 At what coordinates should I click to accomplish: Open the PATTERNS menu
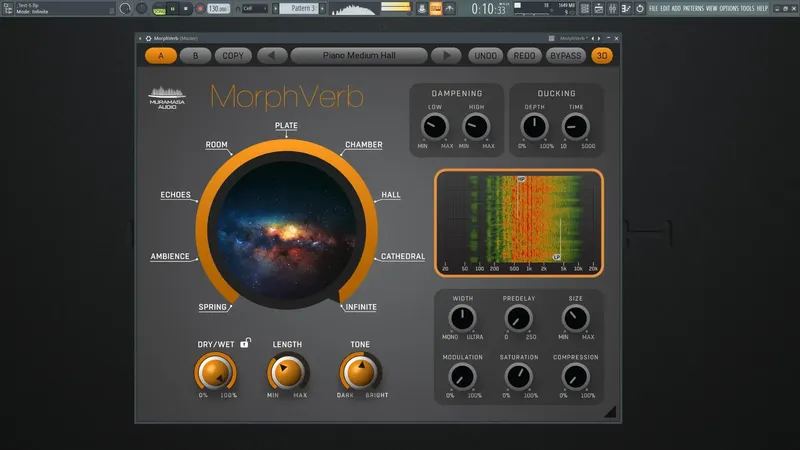(693, 9)
